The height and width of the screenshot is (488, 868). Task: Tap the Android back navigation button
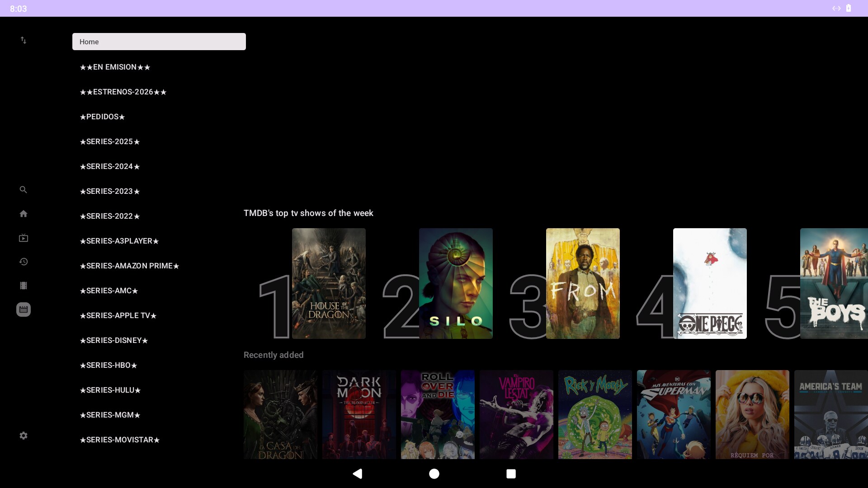tap(357, 474)
